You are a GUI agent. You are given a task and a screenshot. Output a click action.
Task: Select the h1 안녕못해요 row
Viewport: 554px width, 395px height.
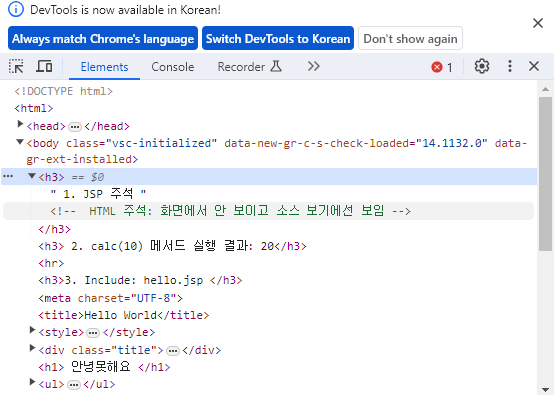[104, 367]
